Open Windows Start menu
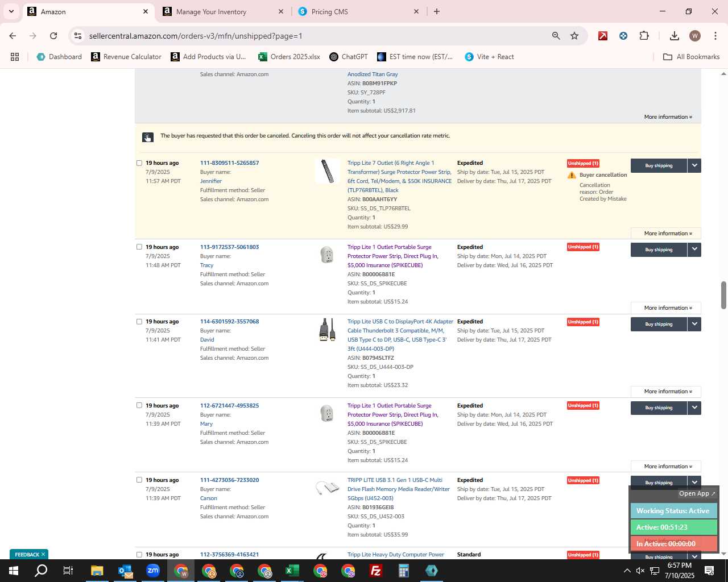This screenshot has height=582, width=728. (14, 571)
